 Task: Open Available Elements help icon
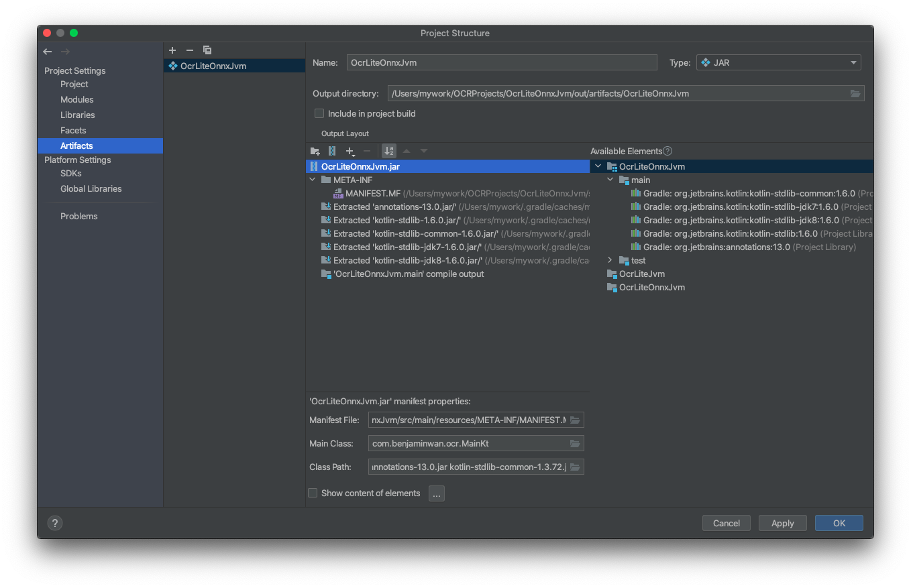(x=667, y=151)
